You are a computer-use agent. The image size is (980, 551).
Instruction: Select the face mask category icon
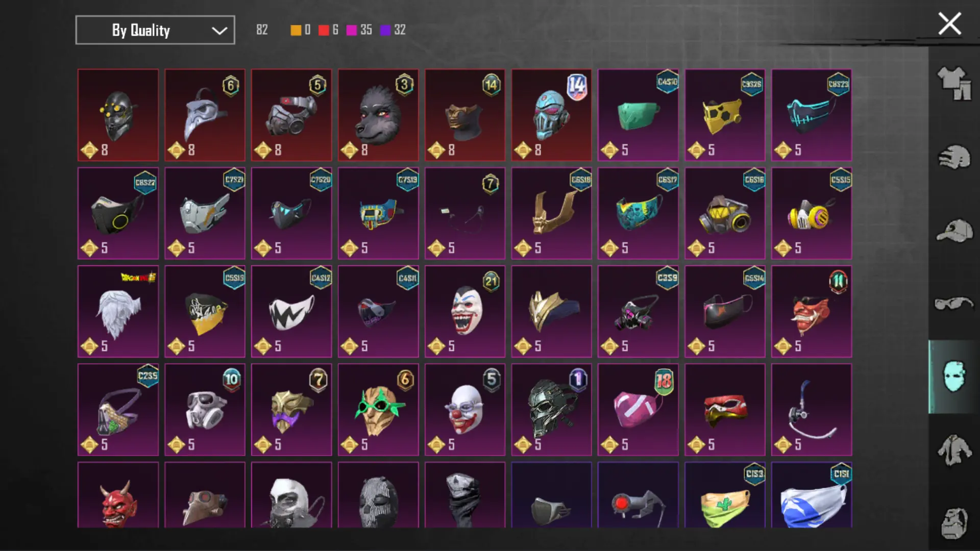point(954,377)
